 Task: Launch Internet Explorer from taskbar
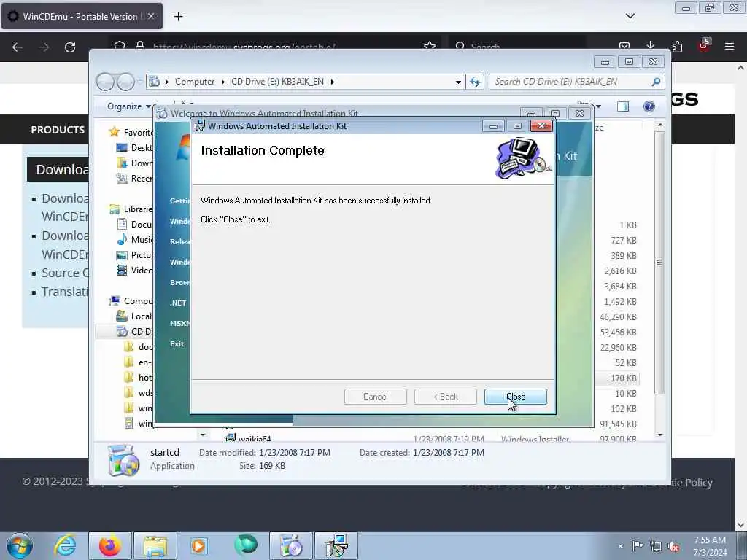[x=65, y=545]
